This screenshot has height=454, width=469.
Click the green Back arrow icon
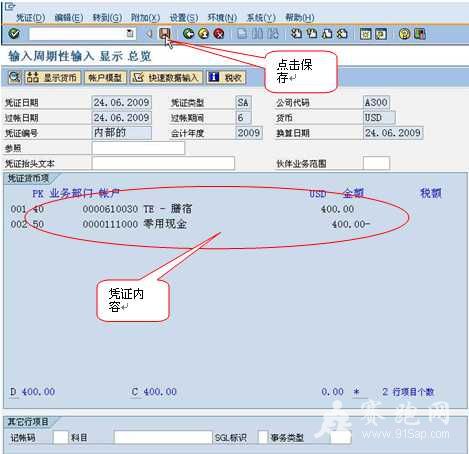(188, 34)
